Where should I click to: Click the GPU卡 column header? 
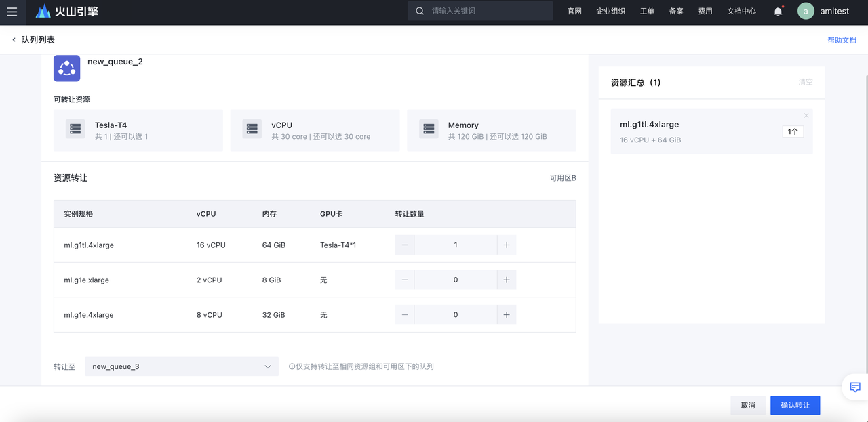[331, 214]
